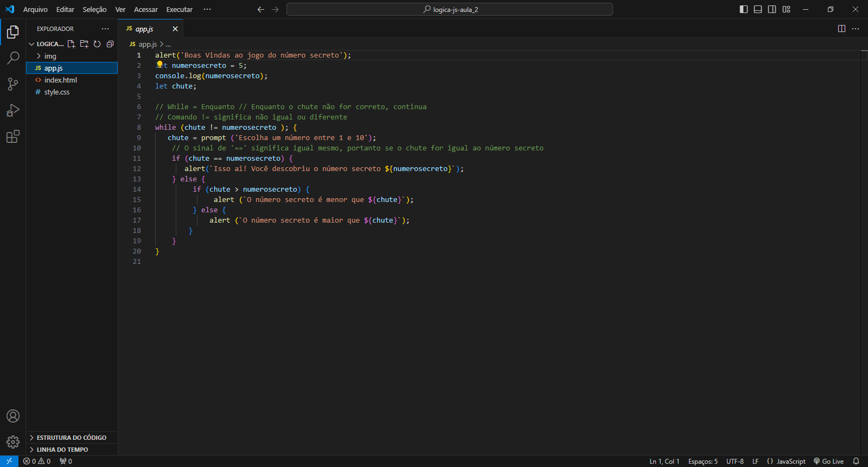Screen dimensions: 868x467
Task: Go back in navigation history
Action: pos(261,9)
